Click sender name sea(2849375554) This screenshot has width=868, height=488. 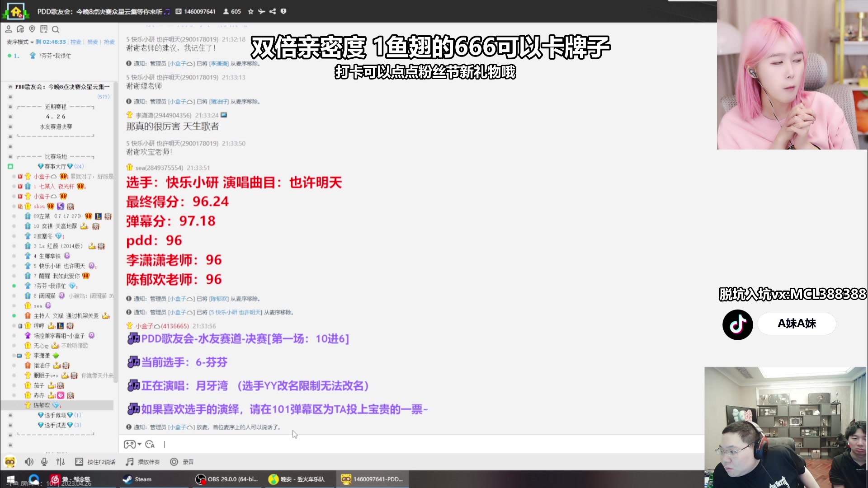pos(159,168)
